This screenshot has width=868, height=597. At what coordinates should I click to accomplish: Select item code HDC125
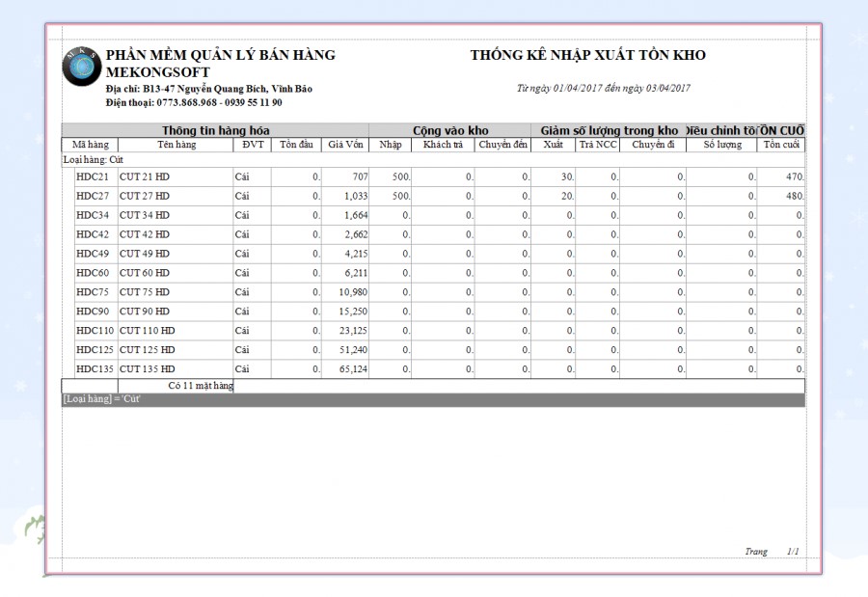(x=95, y=350)
